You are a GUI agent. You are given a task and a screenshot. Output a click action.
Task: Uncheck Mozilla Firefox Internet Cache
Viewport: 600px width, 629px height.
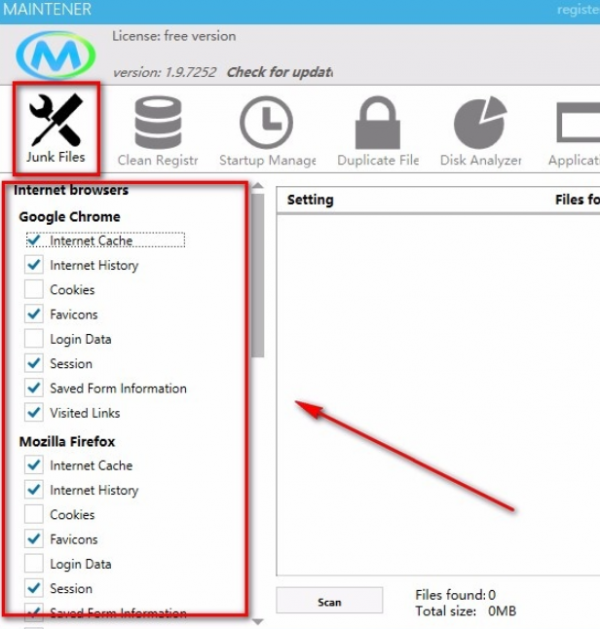tap(34, 465)
